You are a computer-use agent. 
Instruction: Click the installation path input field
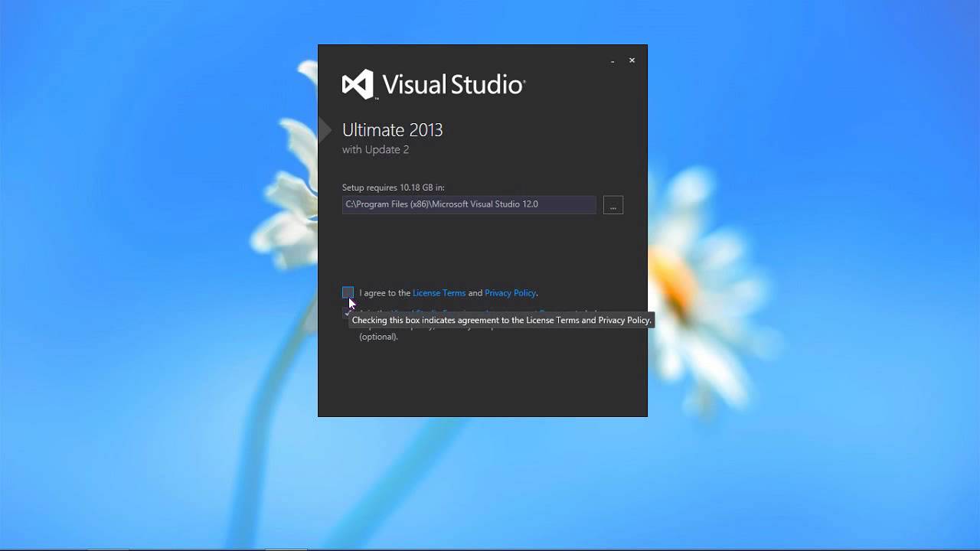[469, 204]
